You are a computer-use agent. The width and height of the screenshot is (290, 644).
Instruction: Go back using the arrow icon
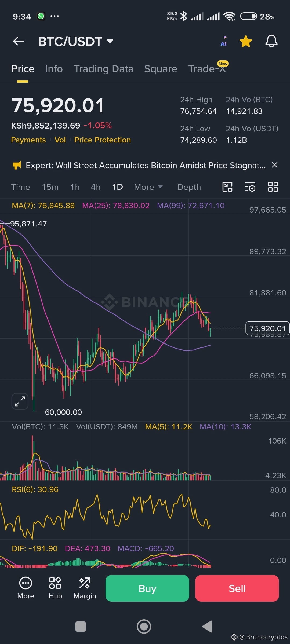[x=19, y=41]
